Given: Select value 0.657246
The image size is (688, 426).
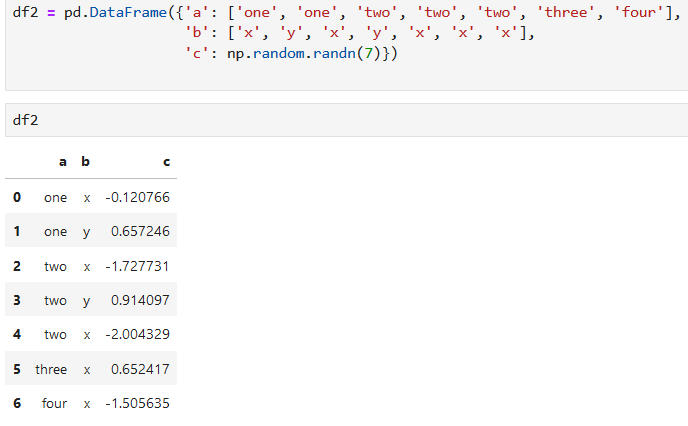Looking at the screenshot, I should [140, 231].
